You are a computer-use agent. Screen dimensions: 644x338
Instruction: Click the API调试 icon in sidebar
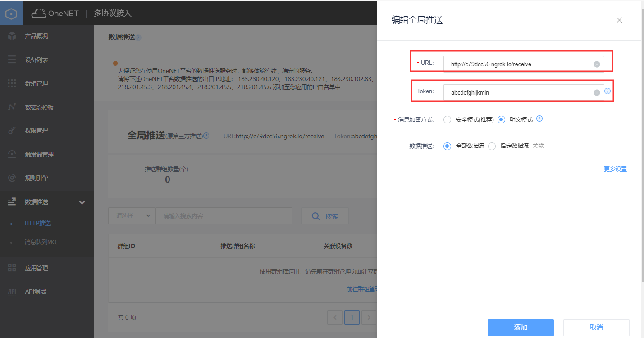point(12,292)
